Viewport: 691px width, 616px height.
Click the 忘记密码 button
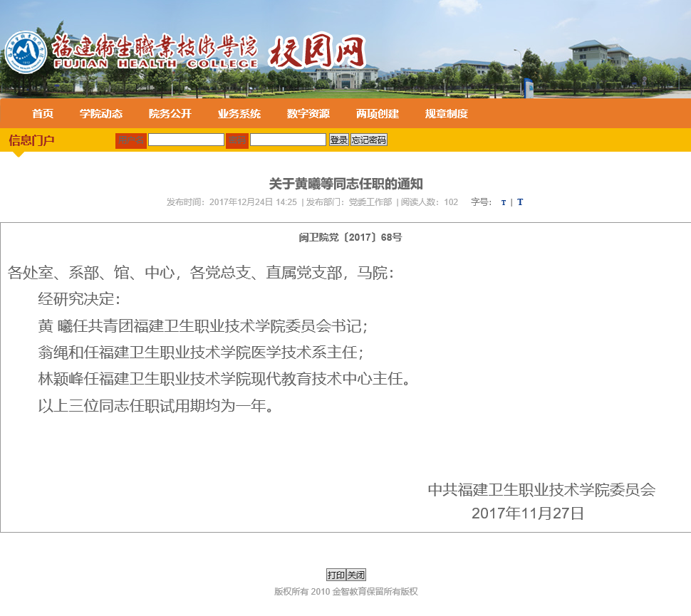369,140
